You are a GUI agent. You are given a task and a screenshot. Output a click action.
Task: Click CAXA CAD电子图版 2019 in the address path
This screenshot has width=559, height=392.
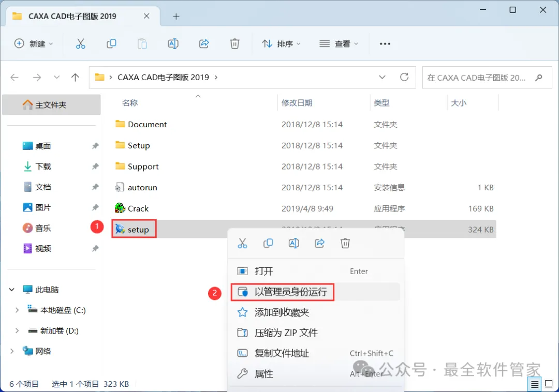[x=163, y=77]
